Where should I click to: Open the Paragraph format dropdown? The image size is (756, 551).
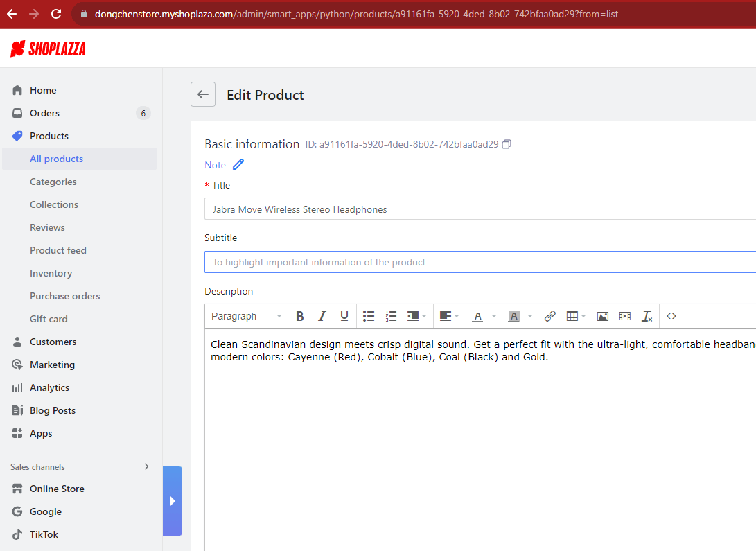[247, 316]
